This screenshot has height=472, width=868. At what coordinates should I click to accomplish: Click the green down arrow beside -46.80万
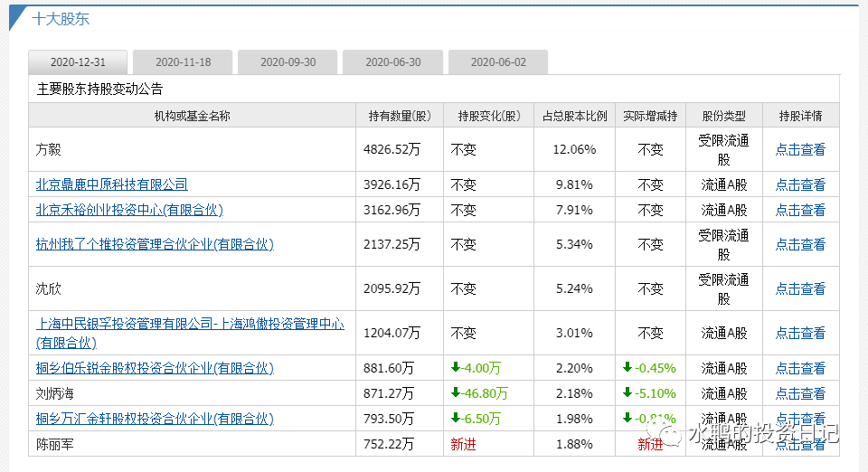tap(457, 393)
